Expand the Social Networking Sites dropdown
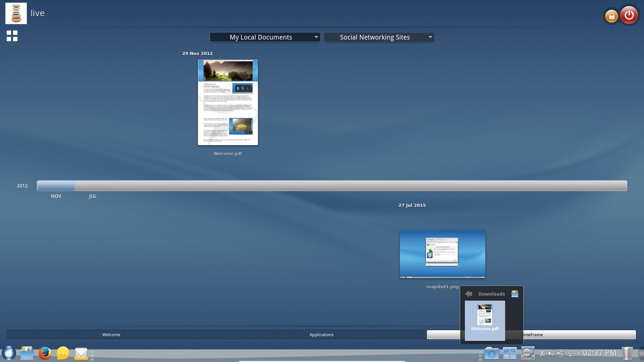This screenshot has width=644, height=362. point(379,37)
